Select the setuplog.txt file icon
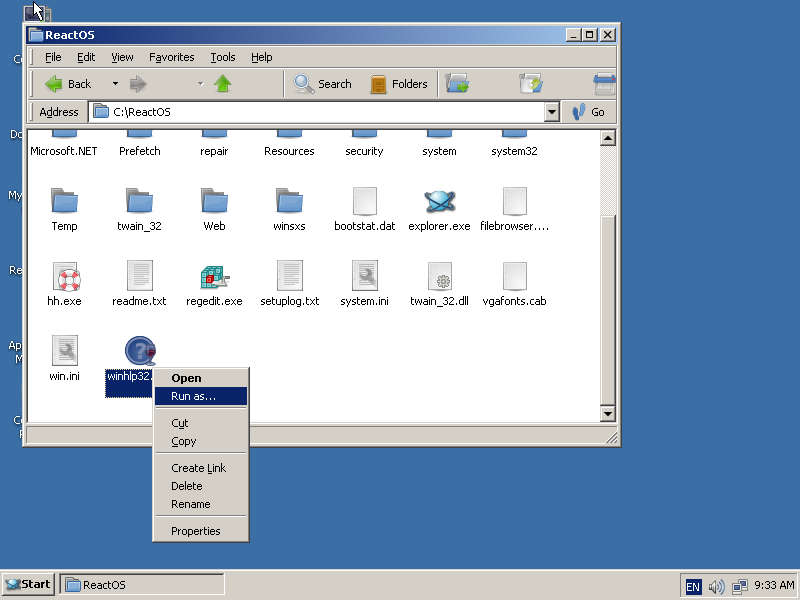The image size is (800, 600). point(289,276)
